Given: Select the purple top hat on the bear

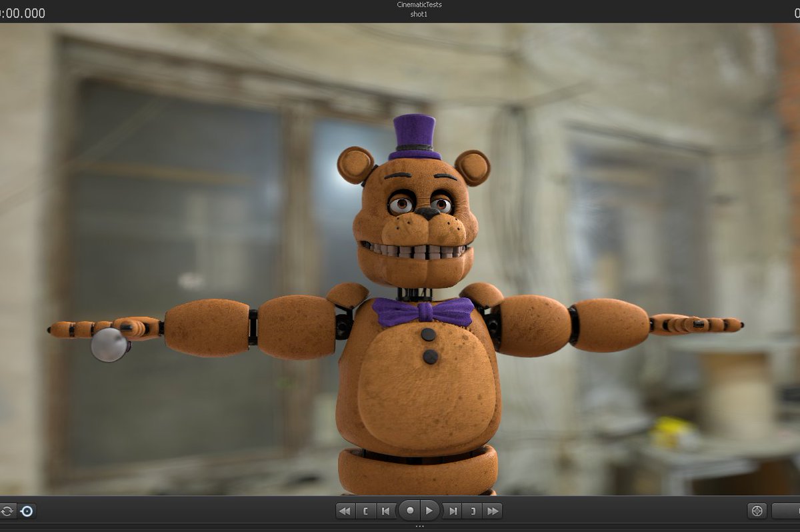Looking at the screenshot, I should 415,137.
